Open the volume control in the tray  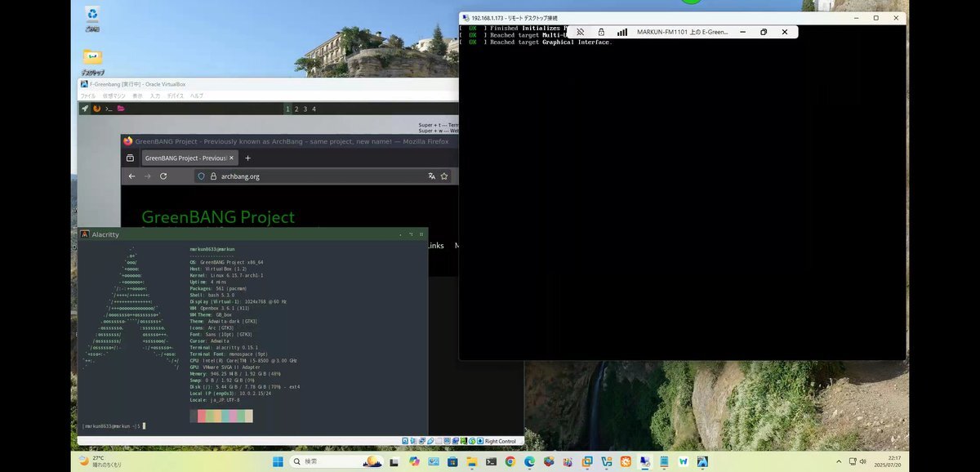(x=863, y=461)
